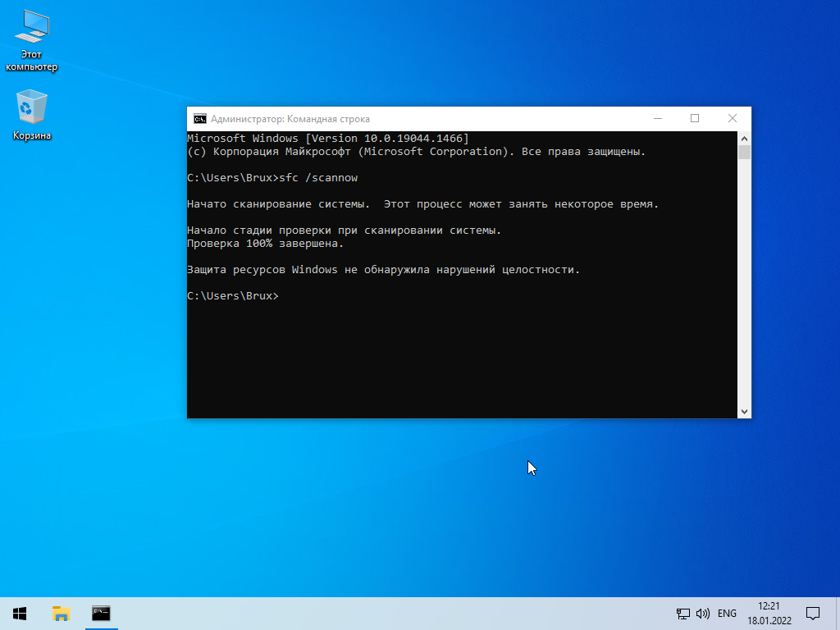Click the Командная строка title bar text
The image size is (840, 630).
pos(328,119)
